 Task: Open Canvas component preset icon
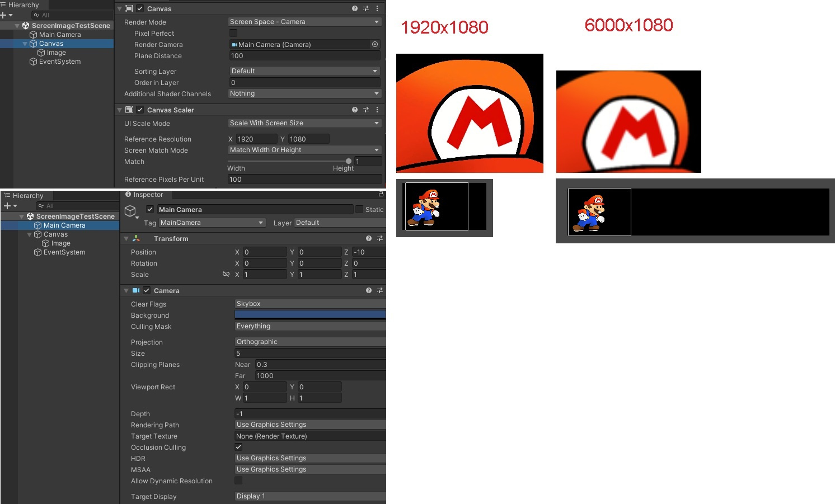[365, 8]
